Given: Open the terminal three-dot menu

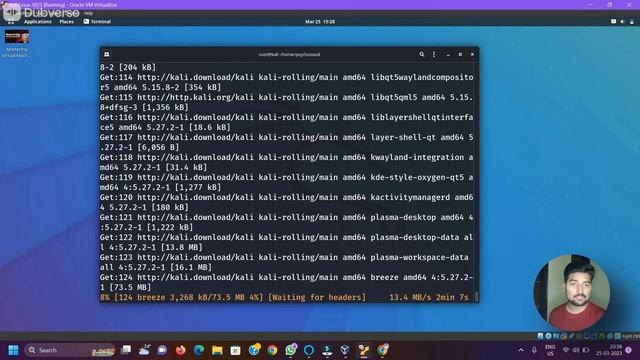Looking at the screenshot, I should point(434,54).
